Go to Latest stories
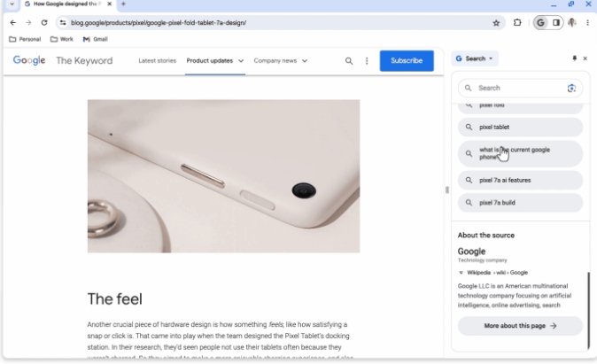This screenshot has width=597, height=364. click(x=158, y=60)
